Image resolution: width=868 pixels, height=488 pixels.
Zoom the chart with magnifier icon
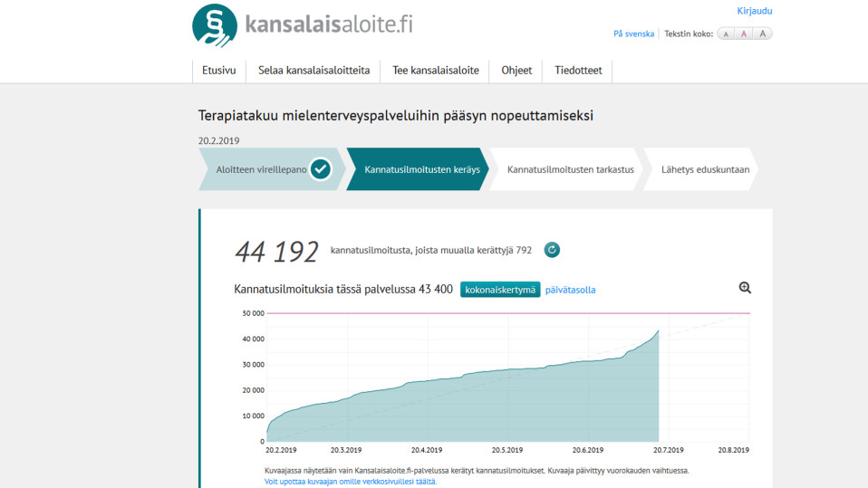[x=745, y=288]
